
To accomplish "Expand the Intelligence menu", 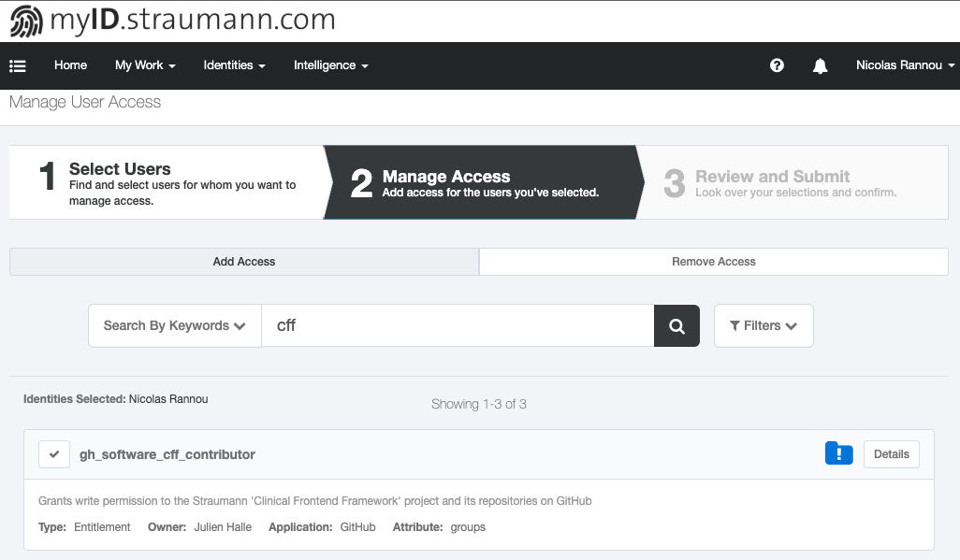I will 330,65.
